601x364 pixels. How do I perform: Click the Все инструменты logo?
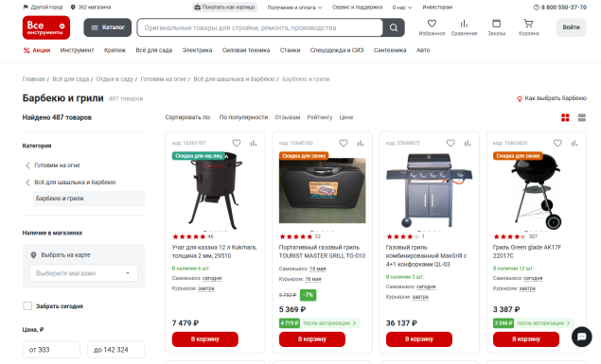point(46,27)
